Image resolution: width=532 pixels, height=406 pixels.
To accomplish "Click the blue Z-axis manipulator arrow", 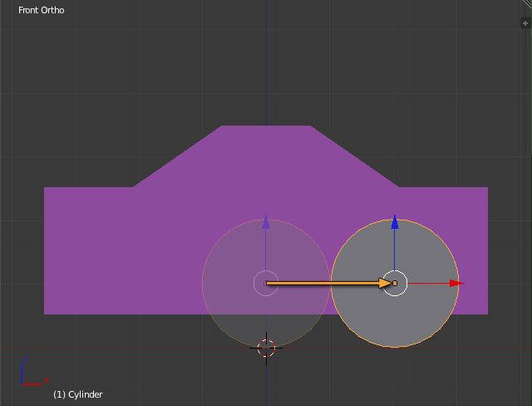I will coord(395,222).
